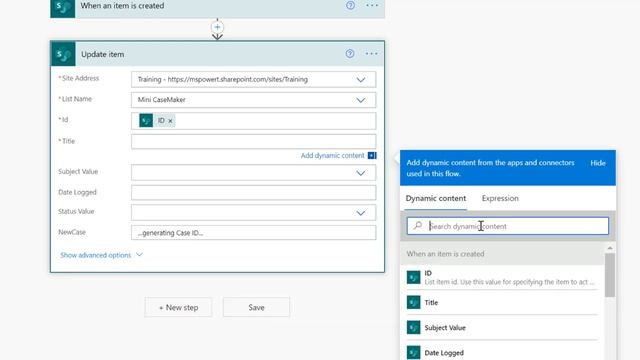
Task: Click the New step button
Action: click(x=178, y=307)
